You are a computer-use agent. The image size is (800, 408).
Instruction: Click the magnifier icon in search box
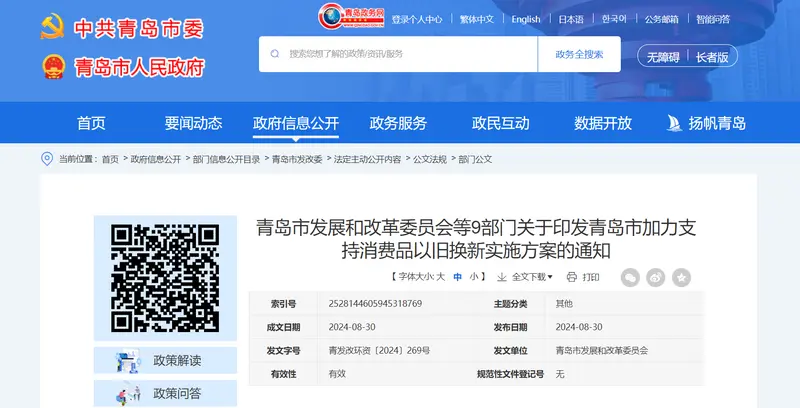pyautogui.click(x=274, y=54)
